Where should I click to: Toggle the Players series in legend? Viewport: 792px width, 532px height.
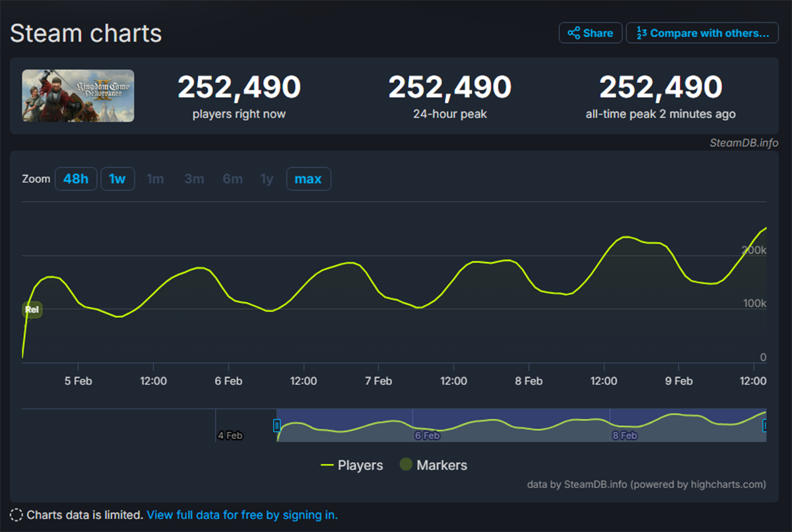point(351,465)
